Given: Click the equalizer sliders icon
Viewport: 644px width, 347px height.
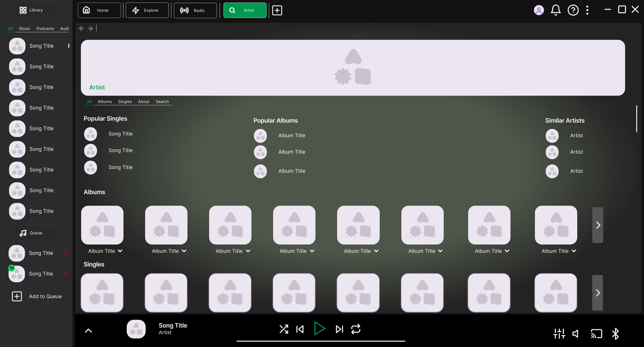Looking at the screenshot, I should (559, 334).
